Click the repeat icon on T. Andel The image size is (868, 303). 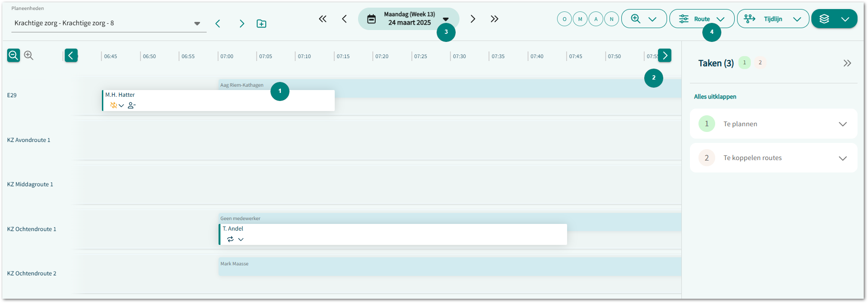pos(230,239)
